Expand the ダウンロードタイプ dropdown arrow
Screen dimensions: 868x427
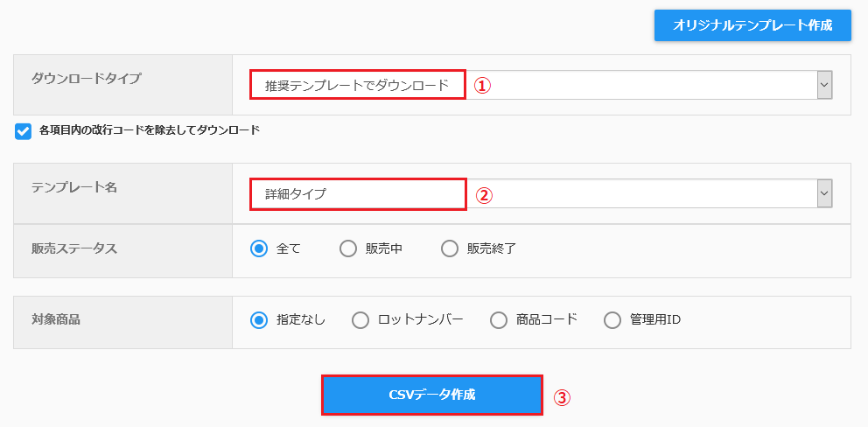825,85
